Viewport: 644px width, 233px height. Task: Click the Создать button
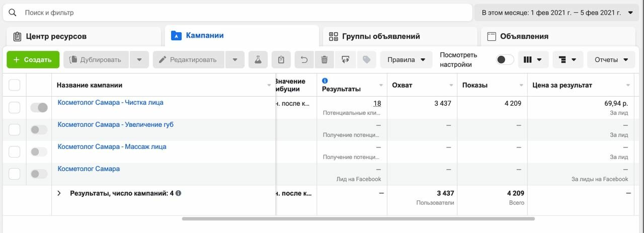(x=33, y=59)
